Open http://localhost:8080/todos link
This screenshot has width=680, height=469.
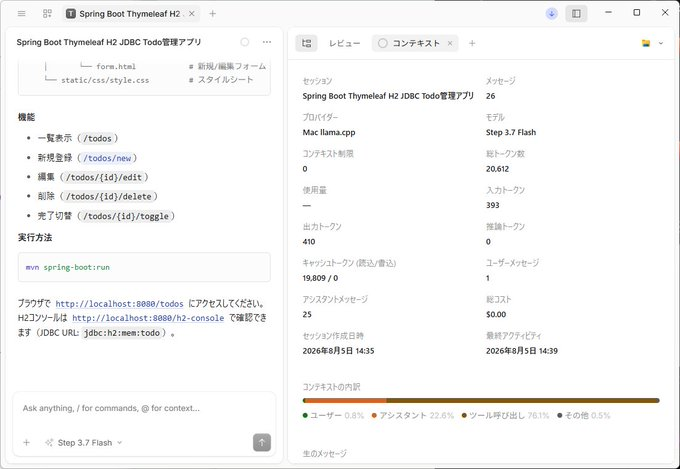coord(119,304)
